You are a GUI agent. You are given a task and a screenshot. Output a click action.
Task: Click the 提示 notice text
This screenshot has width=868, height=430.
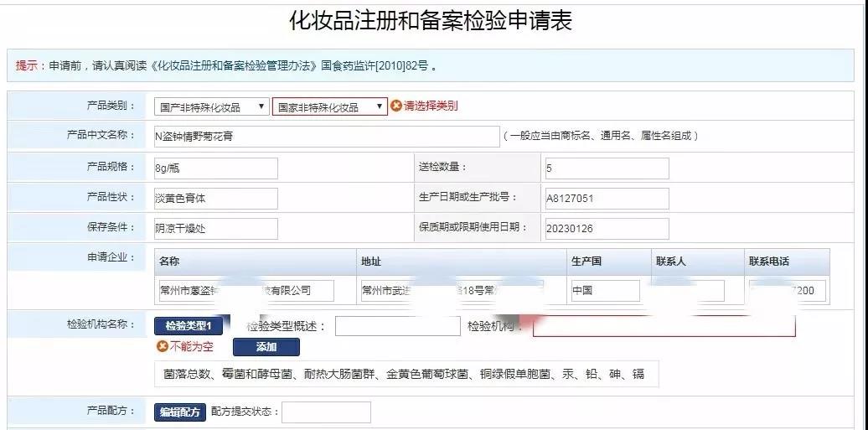[x=226, y=65]
